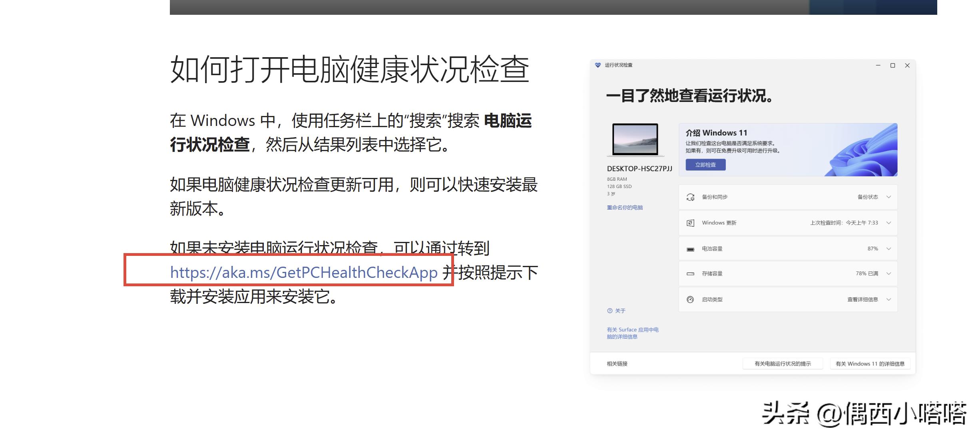
Task: Click the startup type gauge icon
Action: (690, 299)
